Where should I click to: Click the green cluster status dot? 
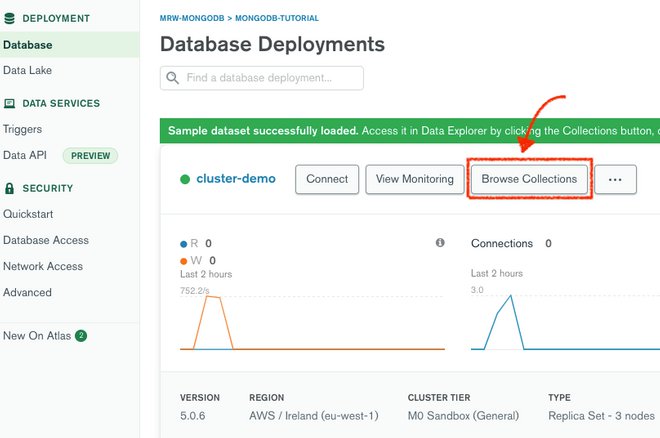click(x=185, y=180)
